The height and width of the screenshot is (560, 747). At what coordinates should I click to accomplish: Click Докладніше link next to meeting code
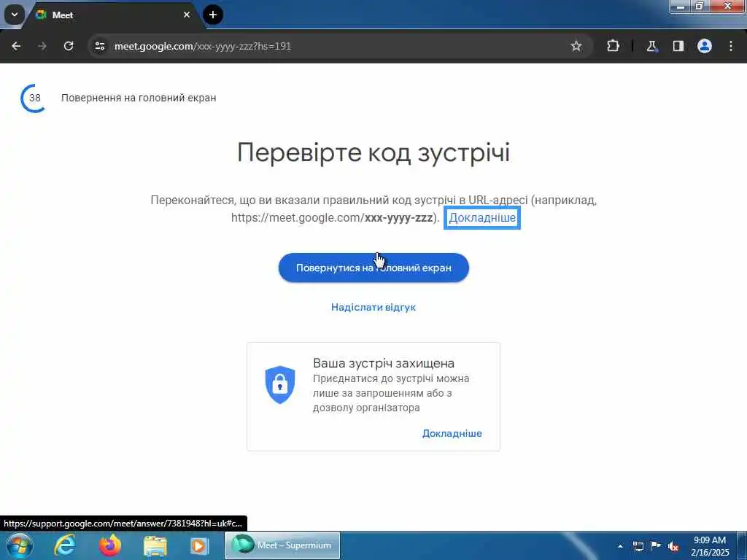[482, 217]
